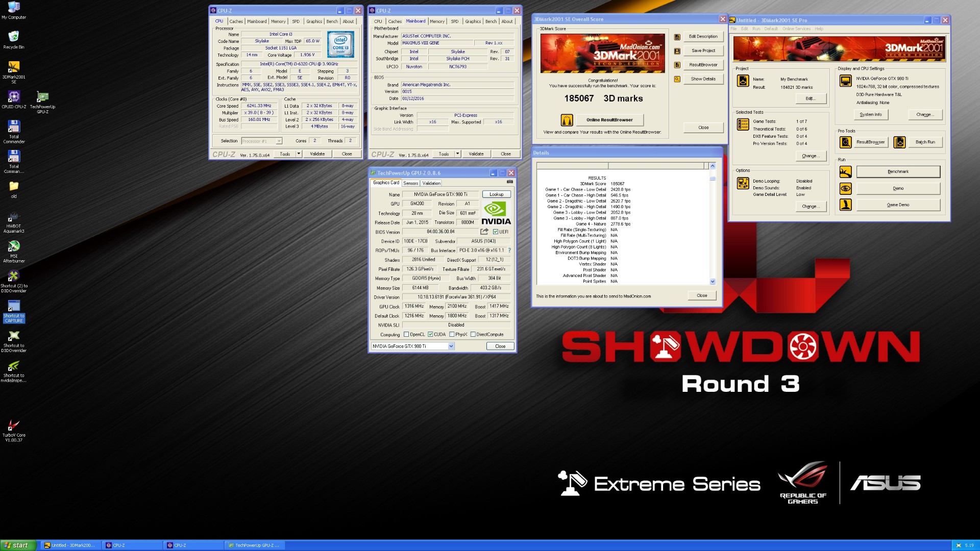Click the Start button on the taskbar

[x=18, y=545]
